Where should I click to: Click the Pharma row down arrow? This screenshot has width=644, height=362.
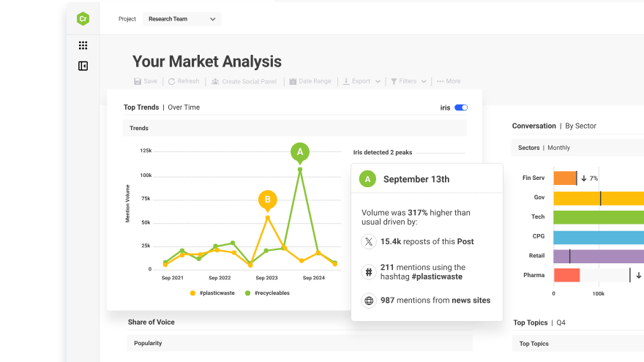(x=639, y=276)
